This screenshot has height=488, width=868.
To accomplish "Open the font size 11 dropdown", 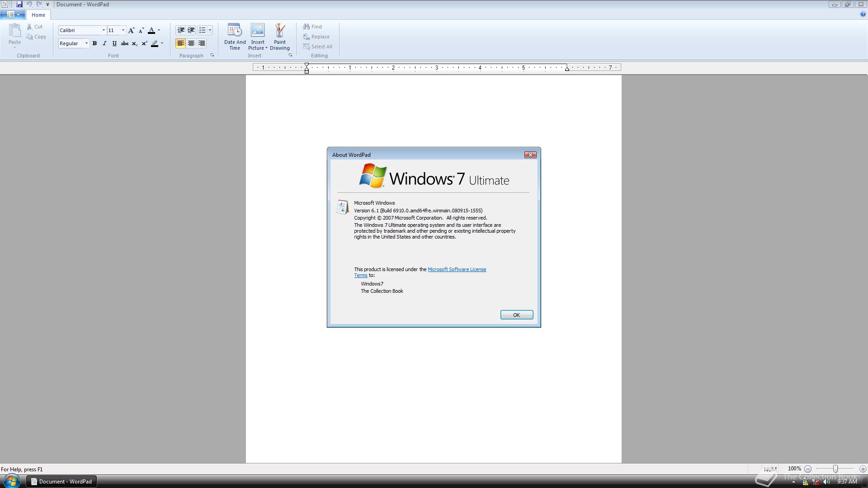I will click(x=123, y=30).
